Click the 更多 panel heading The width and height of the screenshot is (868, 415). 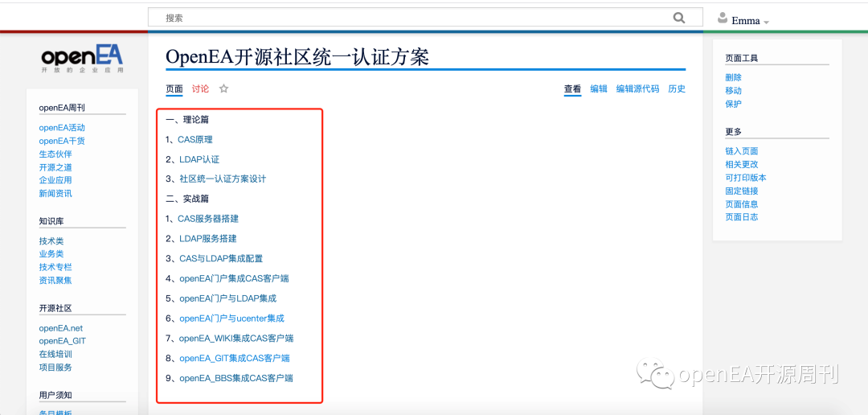pos(734,132)
